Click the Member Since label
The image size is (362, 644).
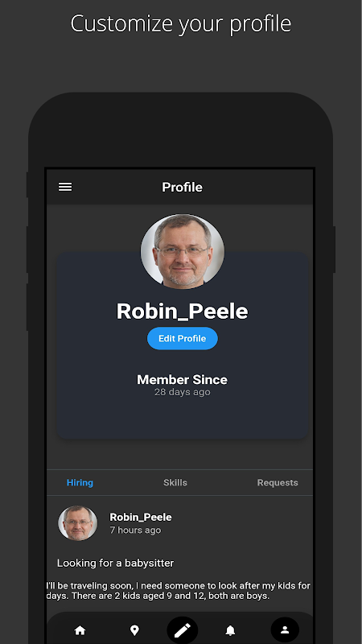183,379
